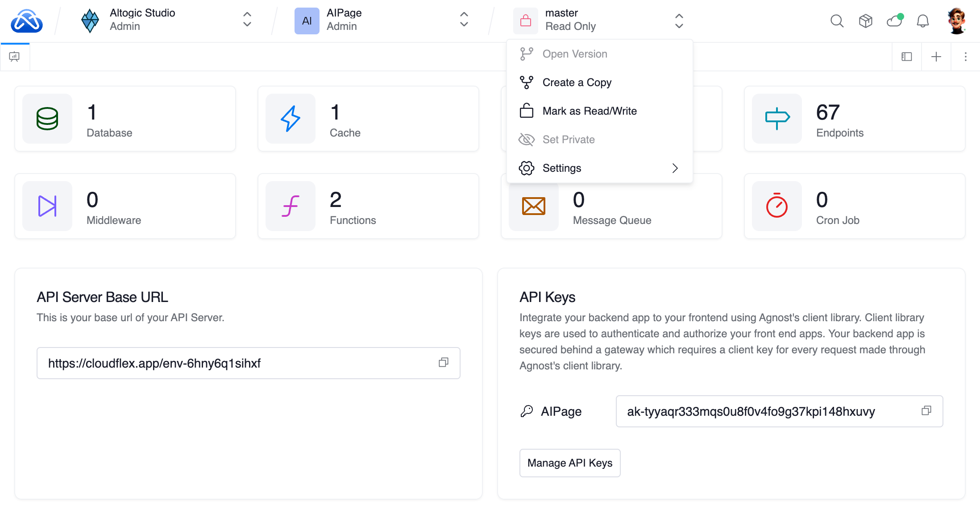Choose Create a Copy from menu

click(577, 83)
